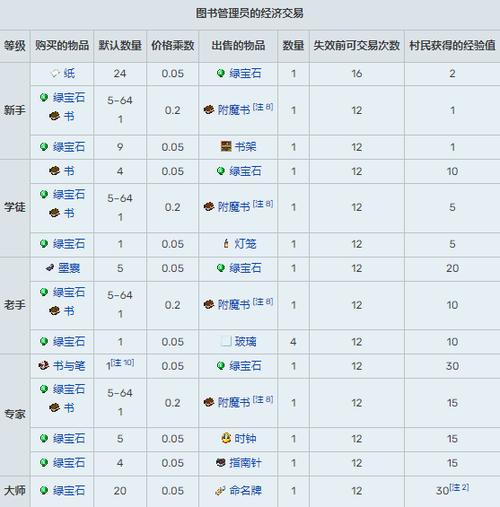Open the 纸 item link
Viewport: 500px width, 507px height.
[x=69, y=73]
